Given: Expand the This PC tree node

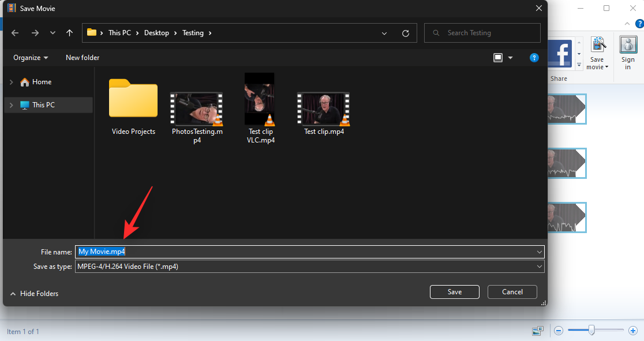Looking at the screenshot, I should pos(12,105).
